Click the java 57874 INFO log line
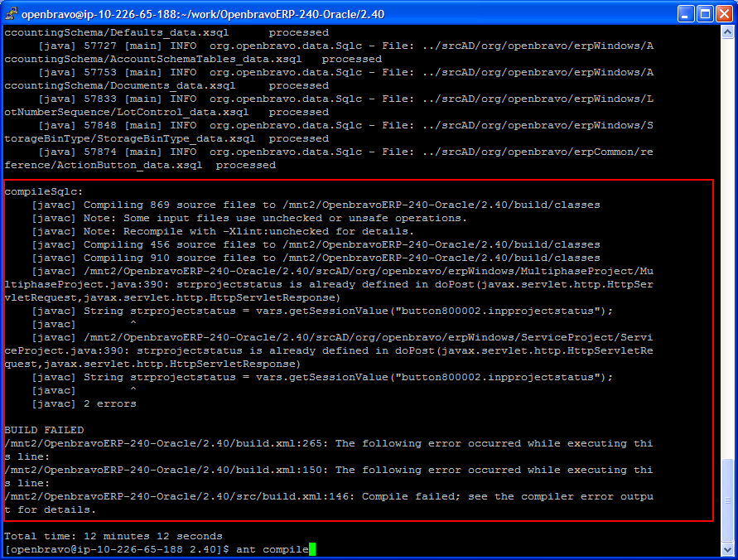This screenshot has width=738, height=560. coord(345,152)
